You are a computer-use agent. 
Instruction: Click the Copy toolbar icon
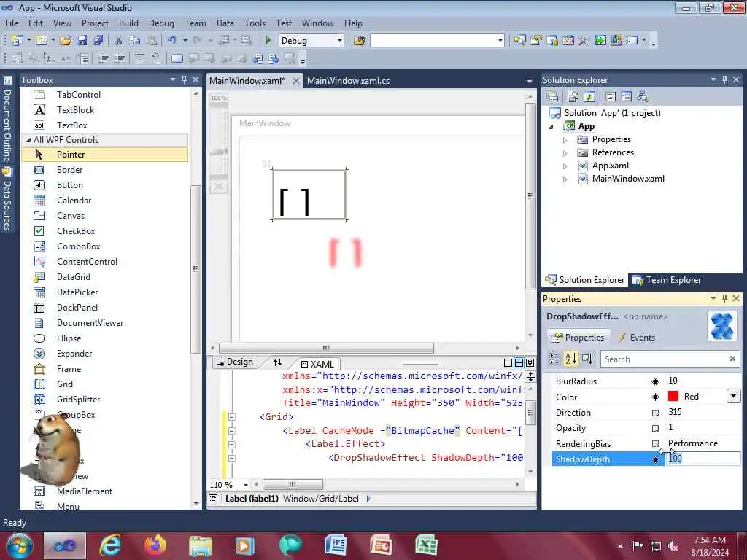pyautogui.click(x=135, y=41)
